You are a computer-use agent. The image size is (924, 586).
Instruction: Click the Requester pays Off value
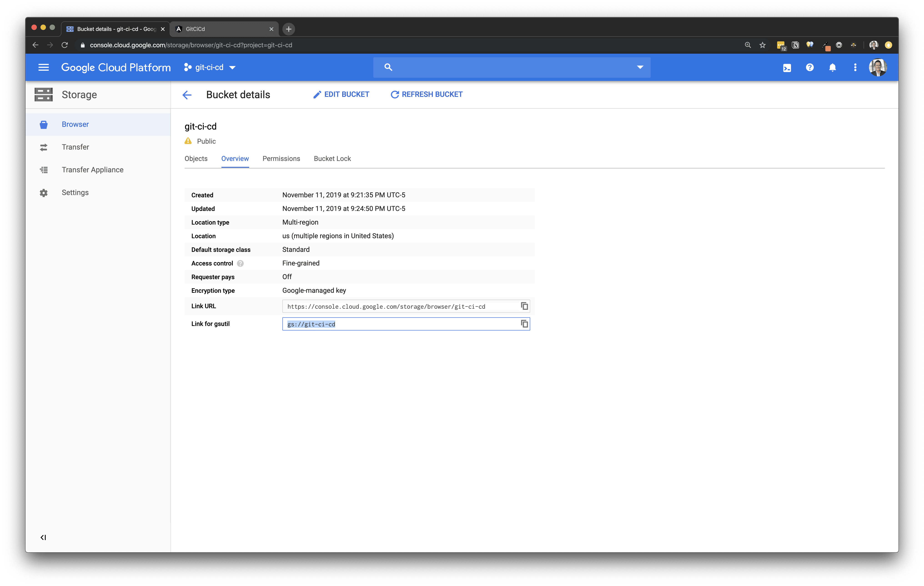click(x=287, y=277)
